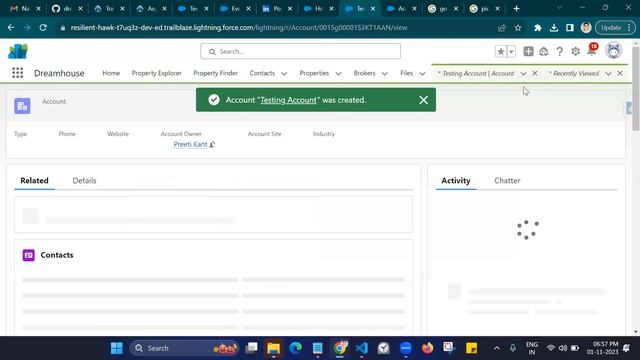The image size is (640, 360).
Task: Click the Favorites star icon
Action: (500, 51)
